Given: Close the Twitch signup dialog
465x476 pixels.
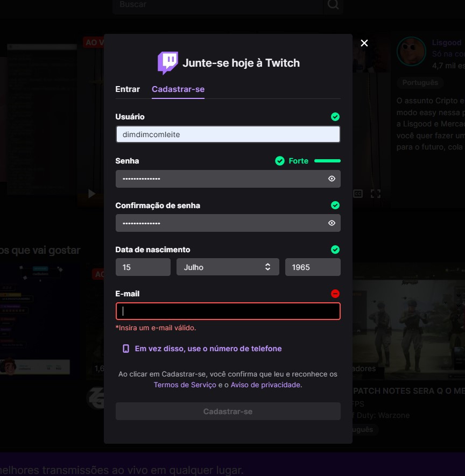Looking at the screenshot, I should pyautogui.click(x=364, y=43).
